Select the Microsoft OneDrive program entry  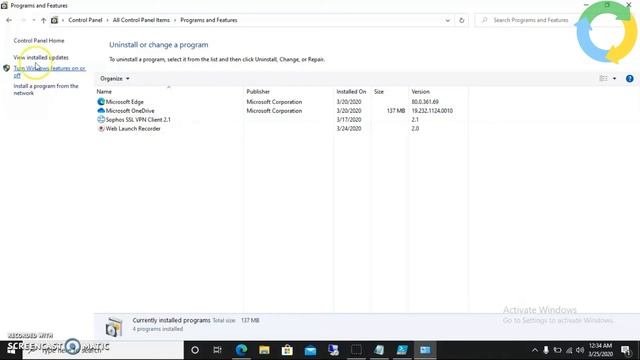point(130,111)
